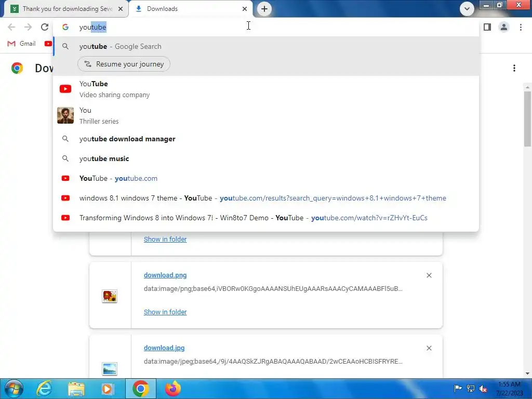Open Windows Explorer from the taskbar

pyautogui.click(x=76, y=389)
